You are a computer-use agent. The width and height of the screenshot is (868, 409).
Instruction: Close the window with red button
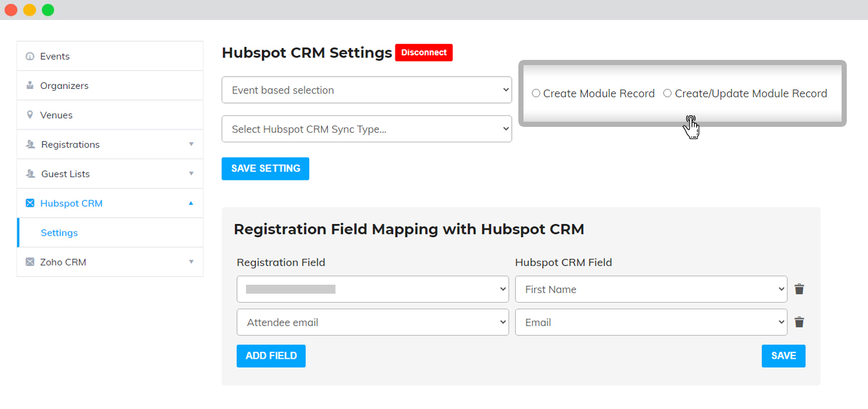tap(11, 10)
